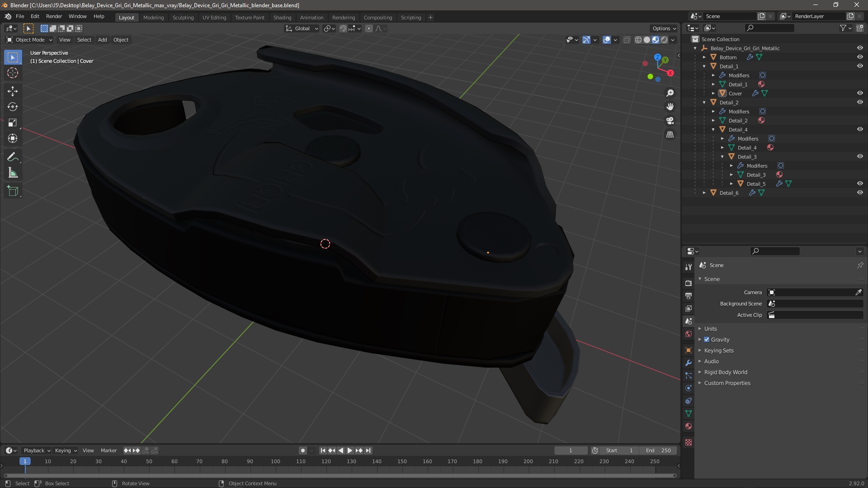Open the Object Data properties tab

coord(689,413)
